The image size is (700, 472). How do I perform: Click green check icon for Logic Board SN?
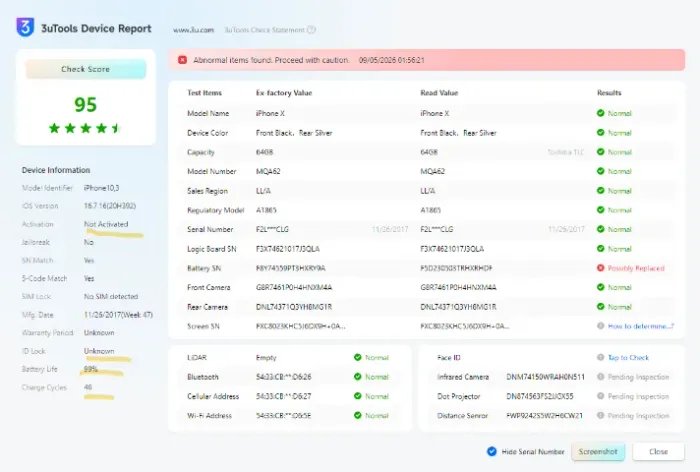[600, 249]
